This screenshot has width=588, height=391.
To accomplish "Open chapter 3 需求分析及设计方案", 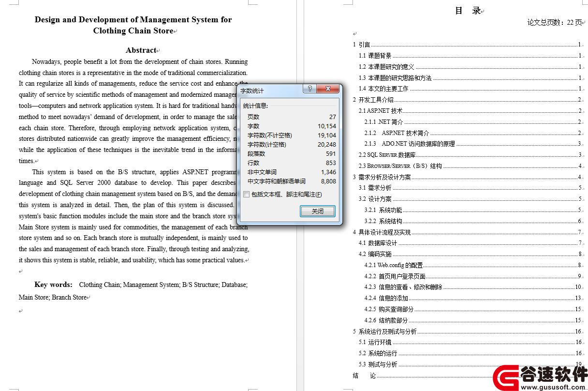I will tap(468, 177).
